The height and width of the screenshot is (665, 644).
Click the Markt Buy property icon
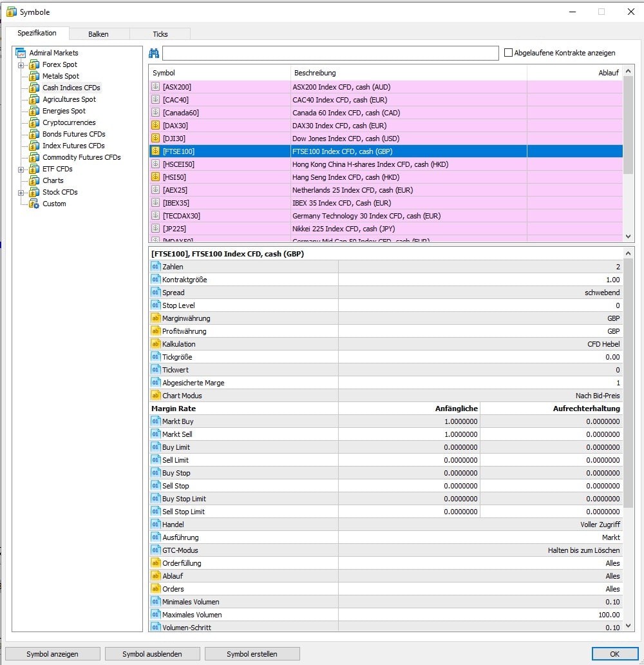156,421
